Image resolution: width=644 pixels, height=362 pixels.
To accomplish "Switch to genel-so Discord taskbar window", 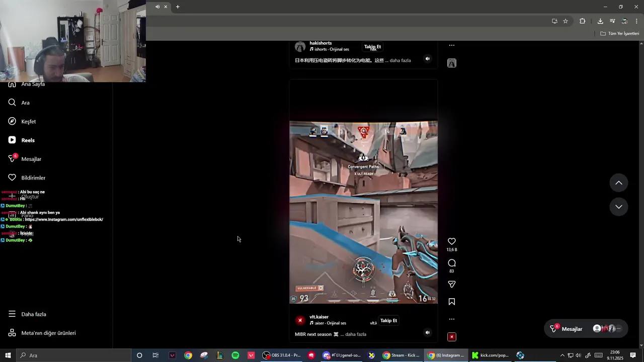I will [x=342, y=355].
